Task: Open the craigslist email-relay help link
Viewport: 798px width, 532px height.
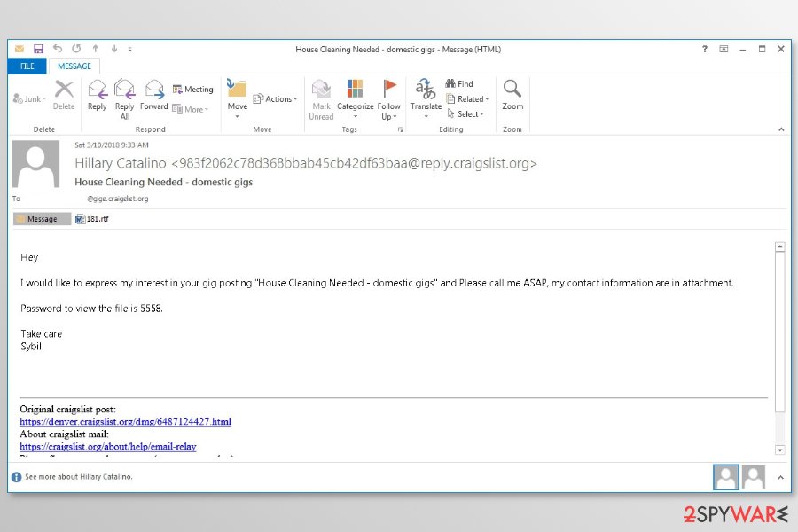Action: [108, 447]
